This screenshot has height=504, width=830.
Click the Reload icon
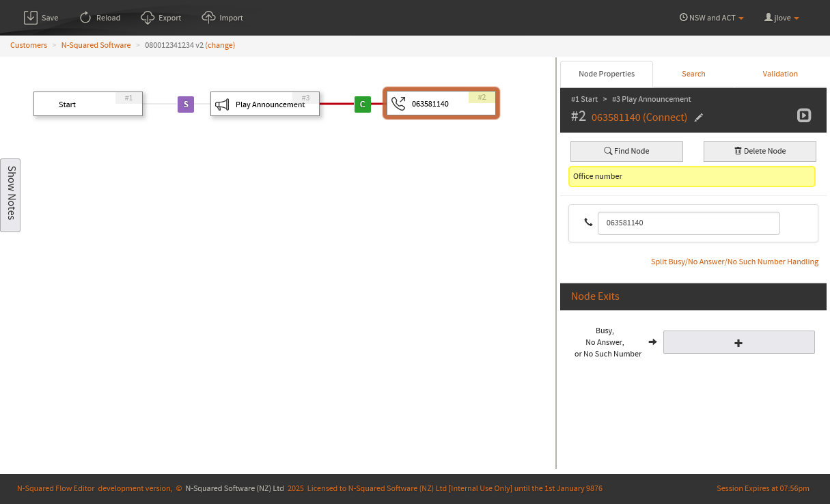85,18
